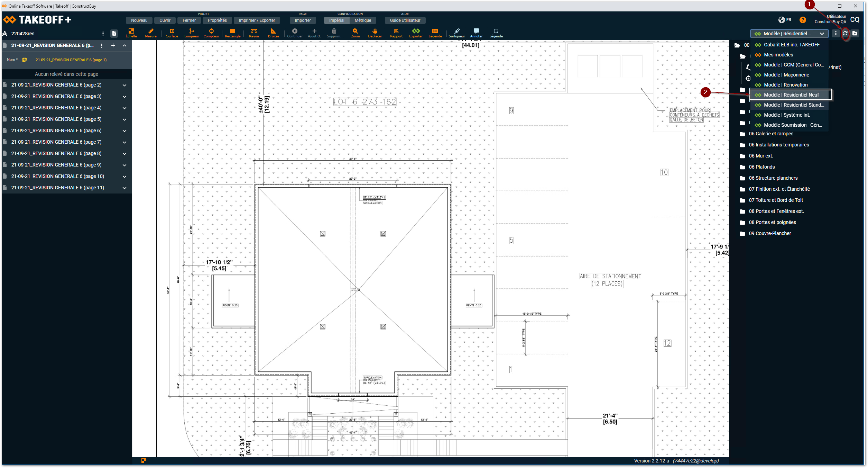This screenshot has height=468, width=868.
Task: Open the Rapport report tool
Action: (x=396, y=33)
